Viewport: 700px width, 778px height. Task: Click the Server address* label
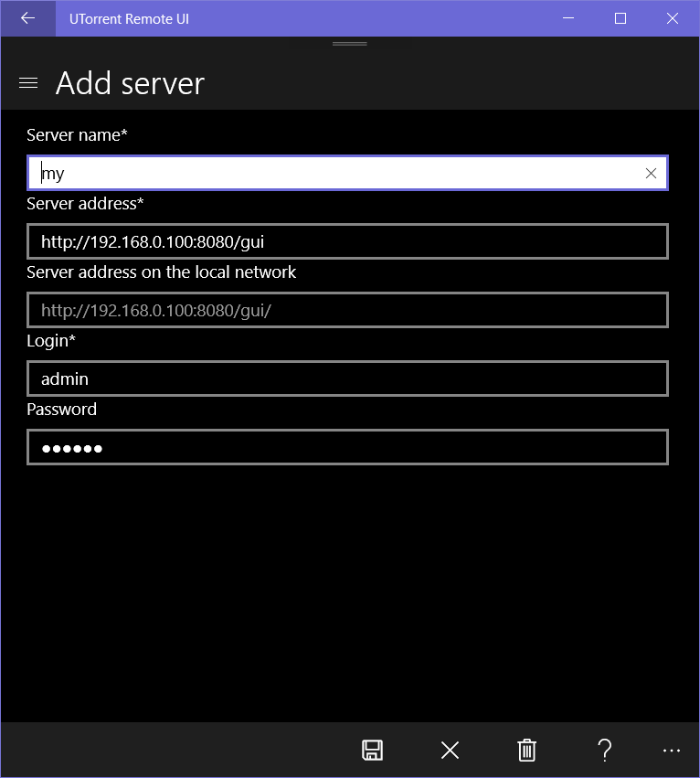pyautogui.click(x=85, y=204)
